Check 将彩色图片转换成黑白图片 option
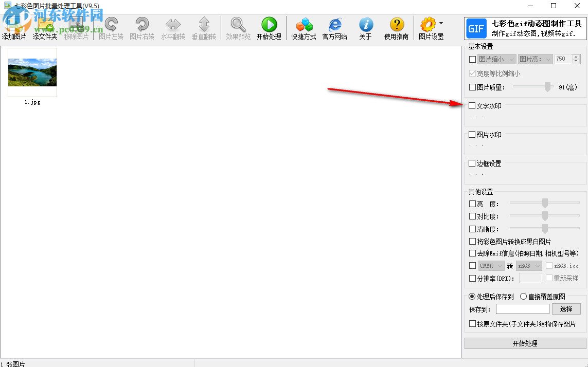588x367 pixels. 472,242
